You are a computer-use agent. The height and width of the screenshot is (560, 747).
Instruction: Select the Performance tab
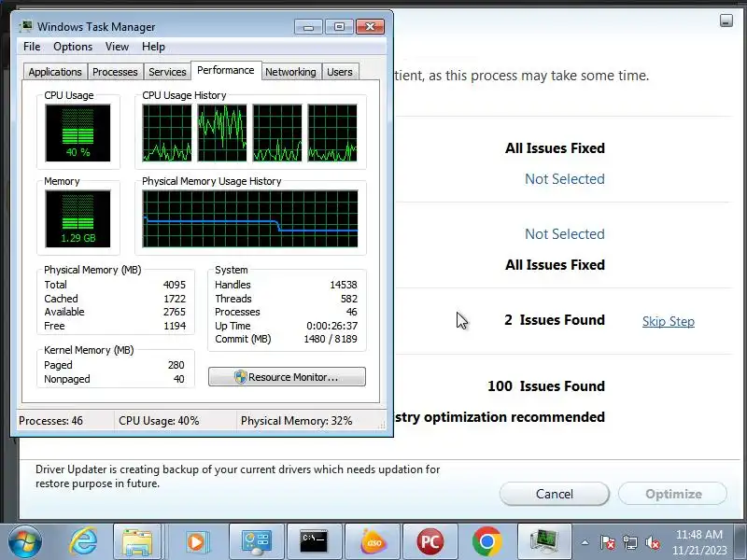click(226, 71)
